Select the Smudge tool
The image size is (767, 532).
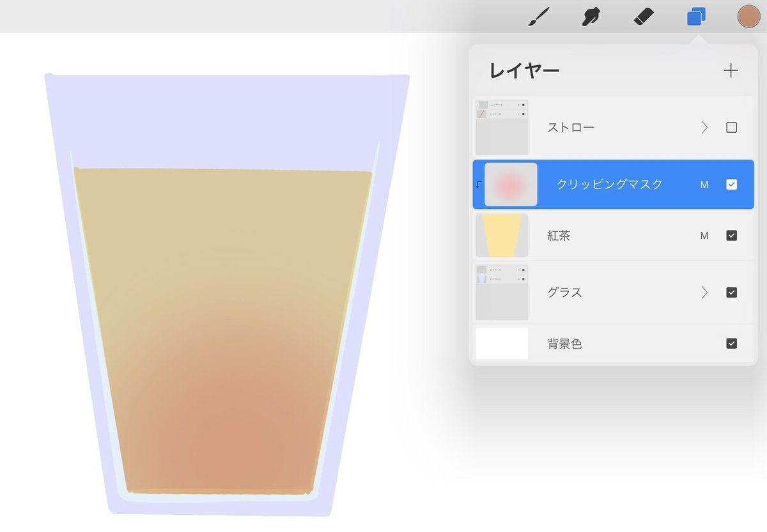[591, 17]
